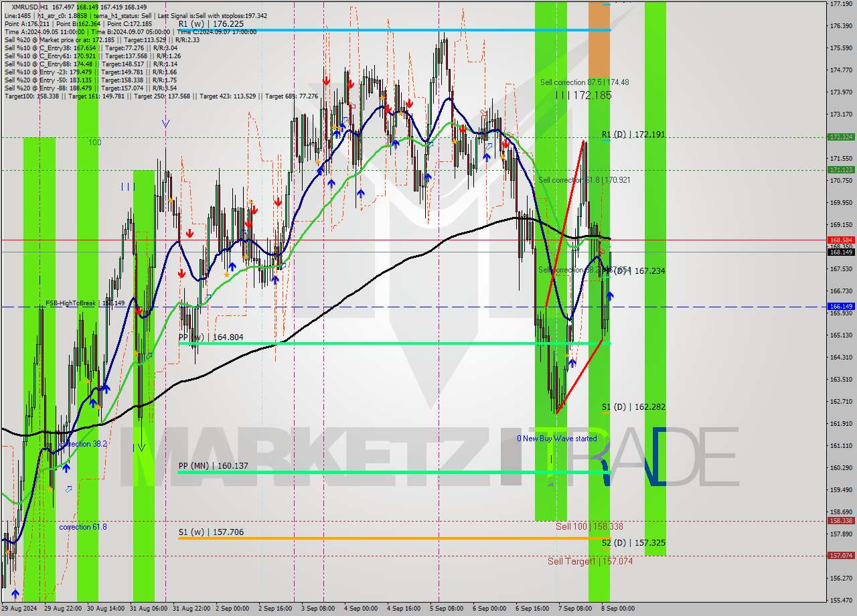Click blue up arrow at the chart's first candles
The width and height of the screenshot is (857, 616).
[x=15, y=593]
